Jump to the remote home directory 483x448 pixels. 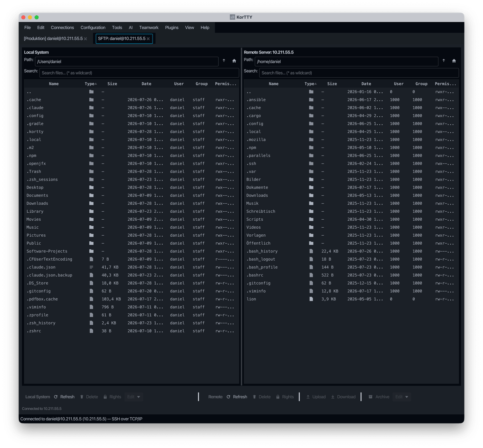454,61
